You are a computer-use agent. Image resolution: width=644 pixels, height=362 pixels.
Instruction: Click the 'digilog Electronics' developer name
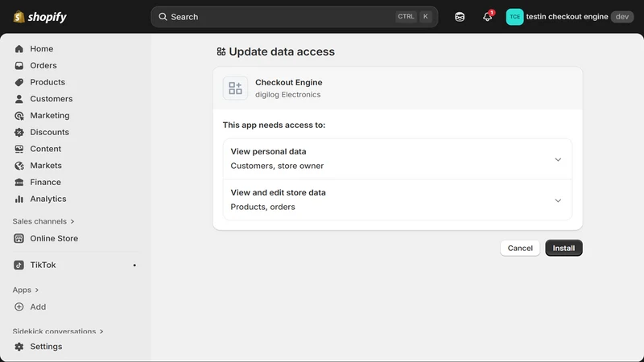point(287,94)
